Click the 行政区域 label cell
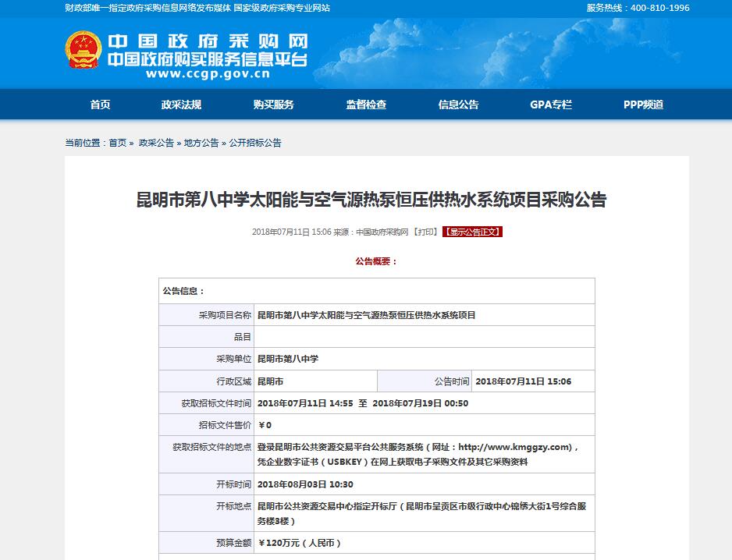The width and height of the screenshot is (732, 560). coord(206,381)
